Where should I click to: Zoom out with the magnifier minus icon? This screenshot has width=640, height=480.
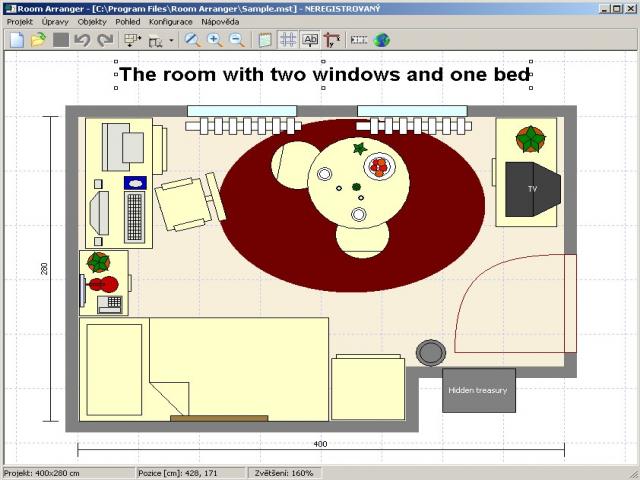237,40
